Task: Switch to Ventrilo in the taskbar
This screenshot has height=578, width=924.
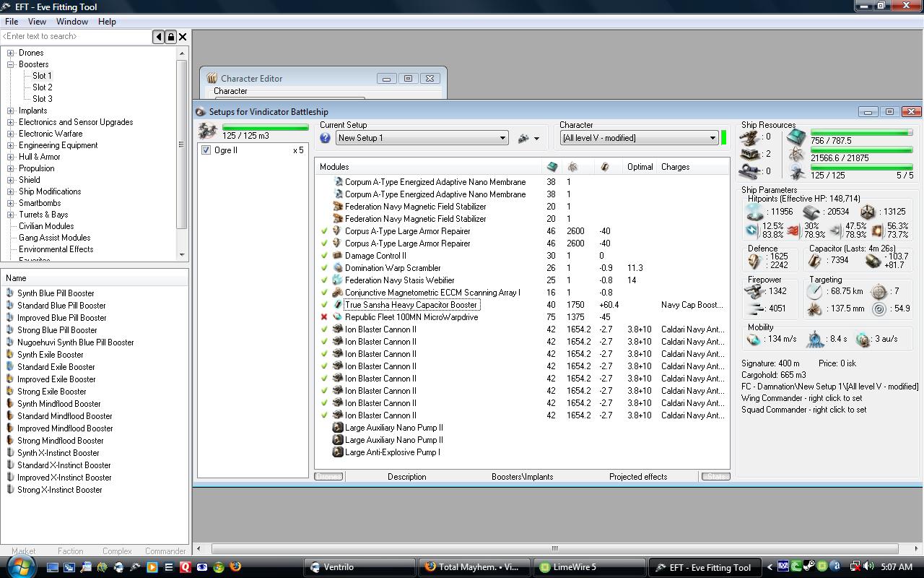Action: (359, 567)
